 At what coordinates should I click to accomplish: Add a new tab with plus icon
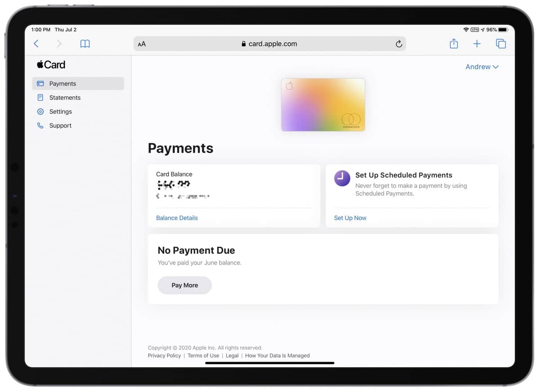477,44
